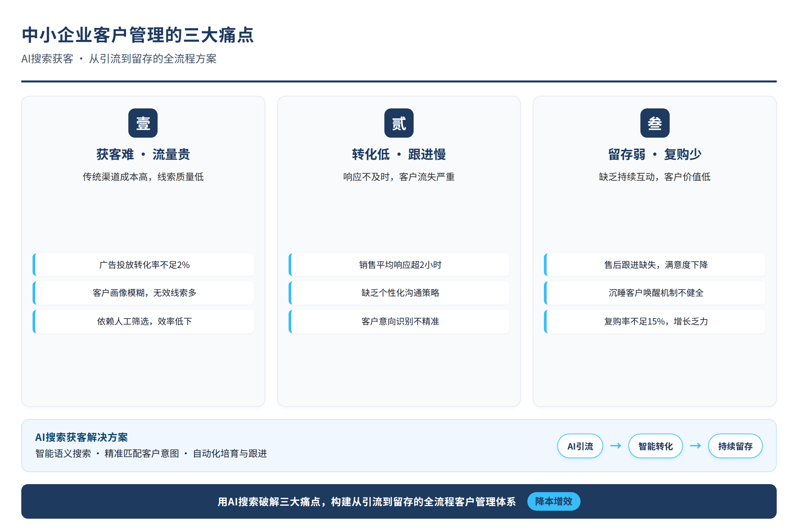Select the item 复购率不足15%，增长乏力

(x=655, y=321)
